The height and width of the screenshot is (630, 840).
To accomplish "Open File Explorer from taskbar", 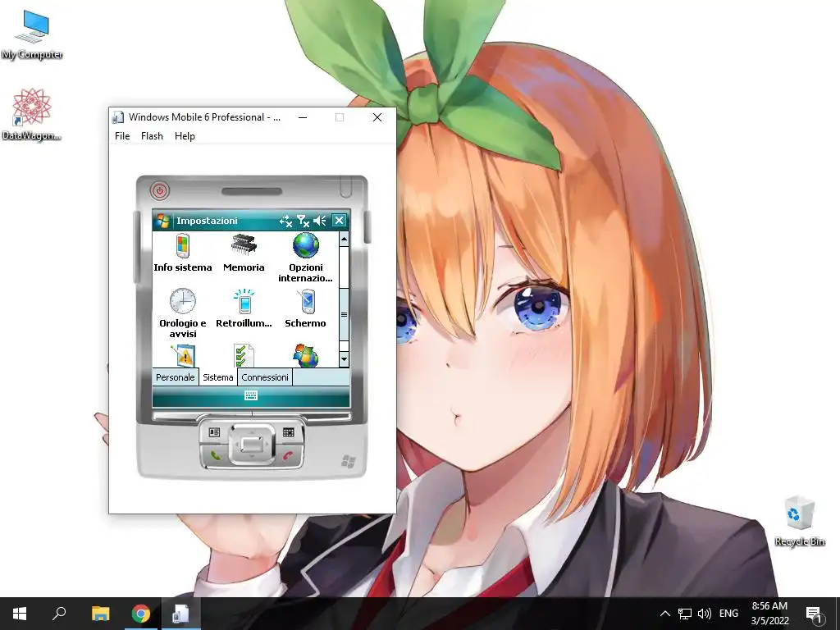I will pyautogui.click(x=100, y=614).
